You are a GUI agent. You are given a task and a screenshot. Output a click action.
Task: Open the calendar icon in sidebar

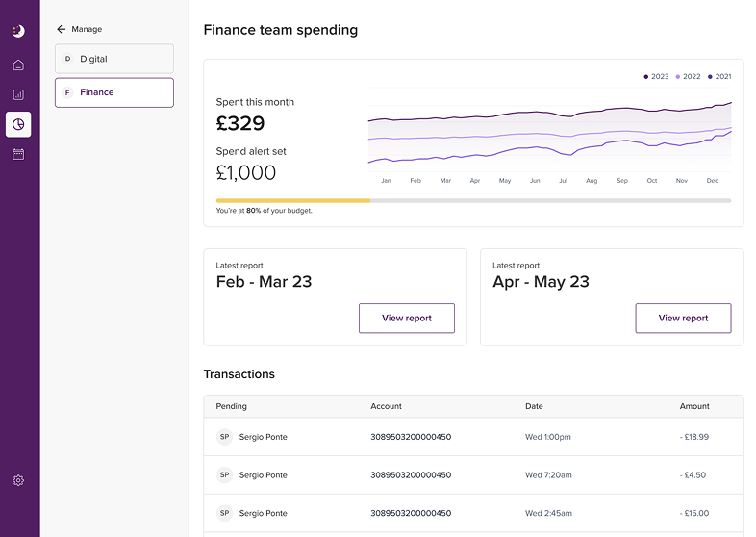(18, 154)
